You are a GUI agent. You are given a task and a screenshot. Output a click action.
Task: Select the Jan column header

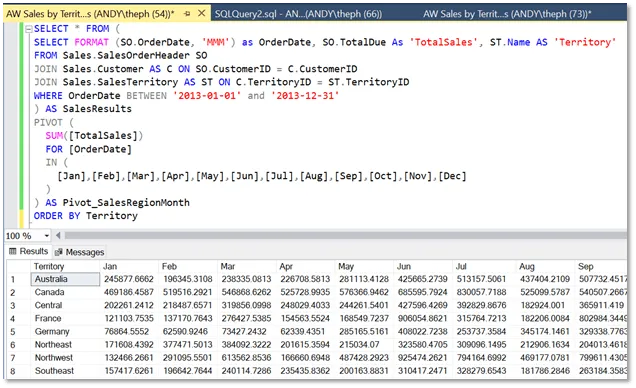129,266
